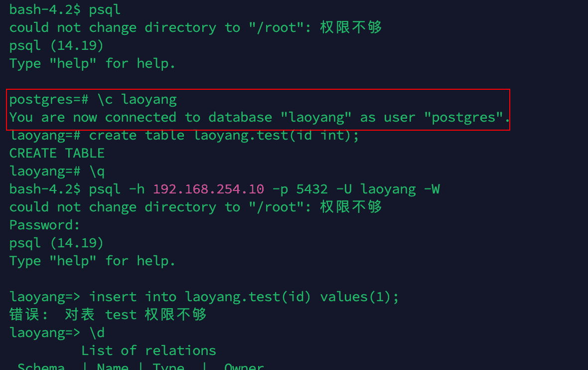Screen dimensions: 588x370
Task: Select the create table laoyang.test statement
Action: (224, 135)
